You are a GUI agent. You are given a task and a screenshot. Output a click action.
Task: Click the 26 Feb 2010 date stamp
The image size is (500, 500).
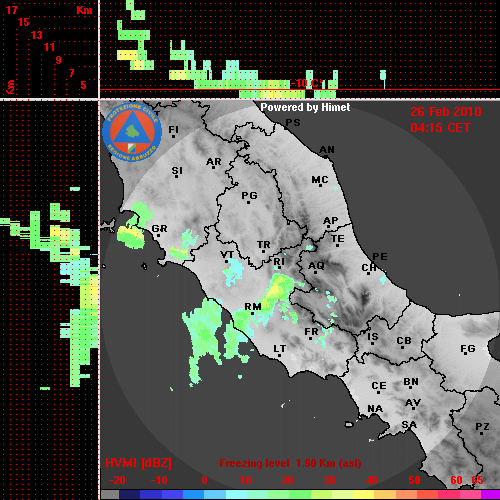[446, 112]
